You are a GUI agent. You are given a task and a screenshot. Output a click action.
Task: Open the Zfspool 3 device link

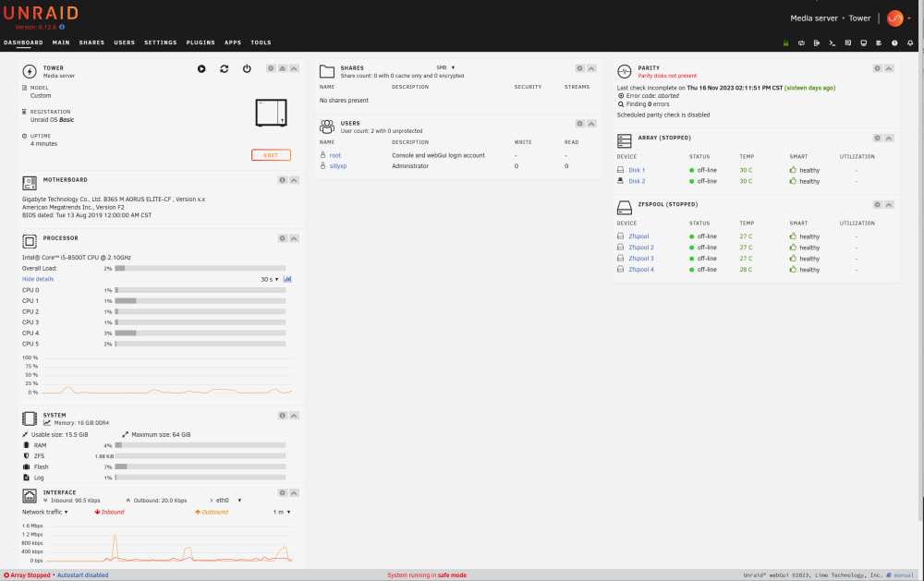tap(641, 258)
